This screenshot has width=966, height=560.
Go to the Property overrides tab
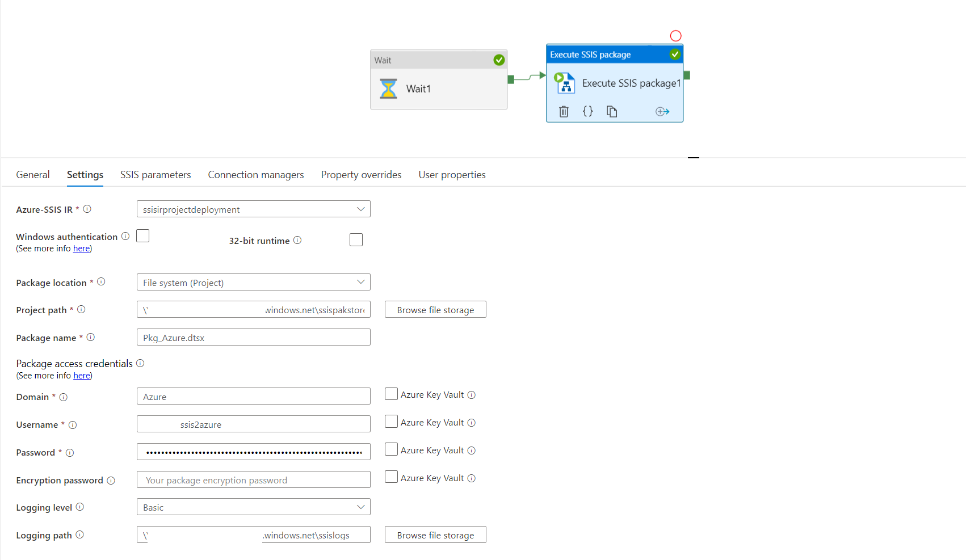click(362, 175)
